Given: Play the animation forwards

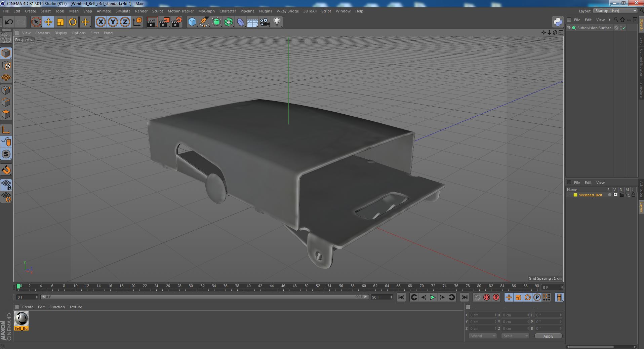Looking at the screenshot, I should click(x=433, y=297).
